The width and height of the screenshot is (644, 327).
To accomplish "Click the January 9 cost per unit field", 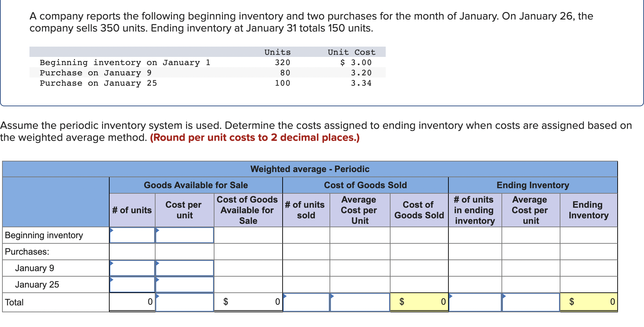I will (184, 268).
